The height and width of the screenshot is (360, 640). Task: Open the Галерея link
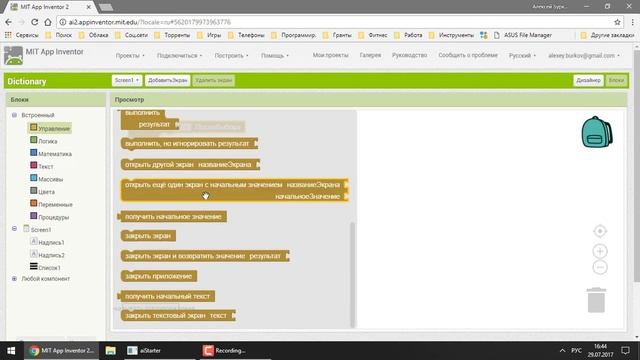point(370,55)
